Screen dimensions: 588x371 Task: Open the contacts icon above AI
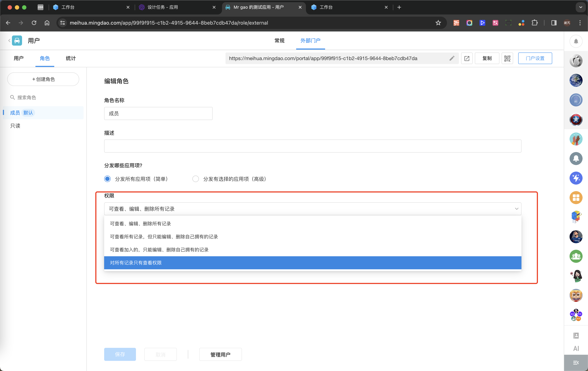point(576,335)
